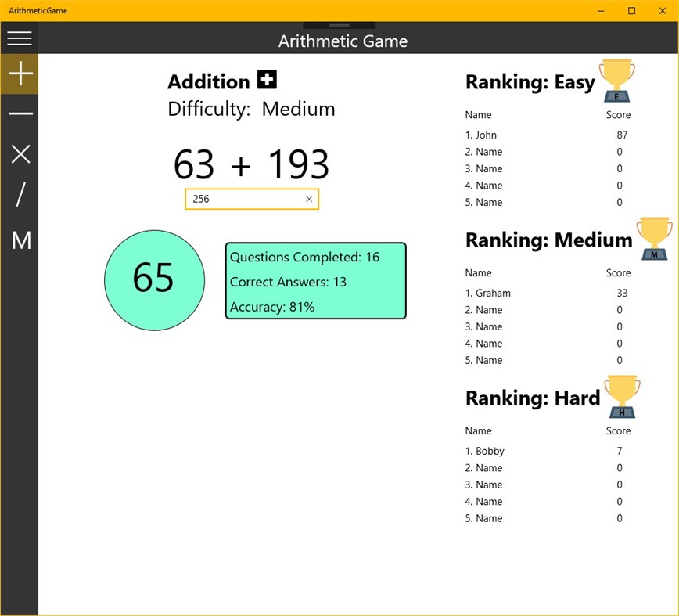
Task: Open the hamburger navigation menu
Action: (x=19, y=38)
